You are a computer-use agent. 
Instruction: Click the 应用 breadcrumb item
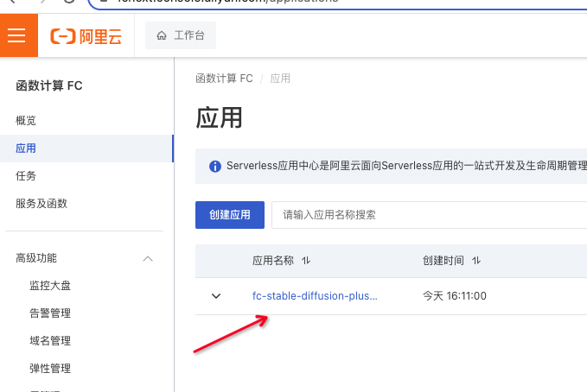[280, 79]
